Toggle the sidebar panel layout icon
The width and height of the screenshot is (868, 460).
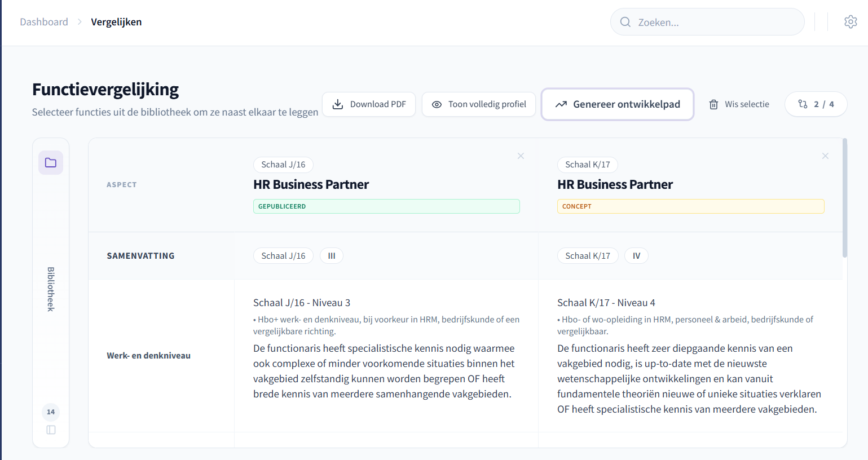(51, 430)
